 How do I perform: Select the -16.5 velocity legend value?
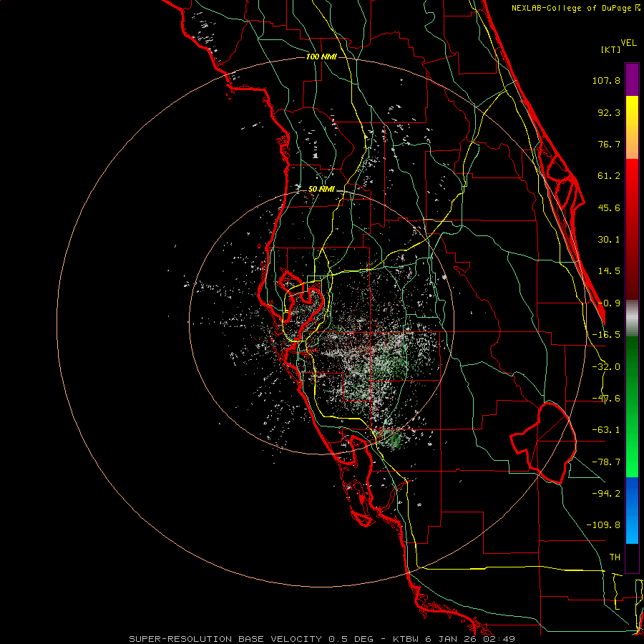tap(606, 335)
